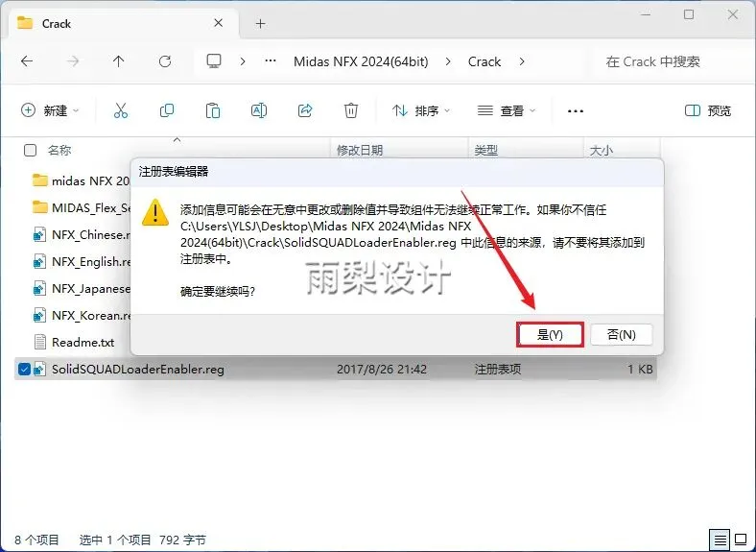Select the NFX_English reg file
The width and height of the screenshot is (756, 552).
(x=82, y=262)
